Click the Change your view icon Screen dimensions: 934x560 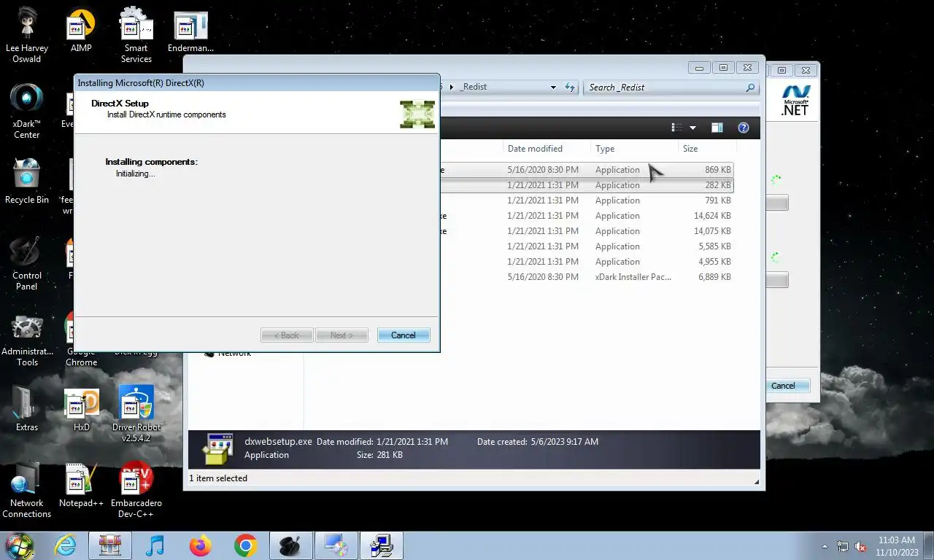pyautogui.click(x=676, y=128)
